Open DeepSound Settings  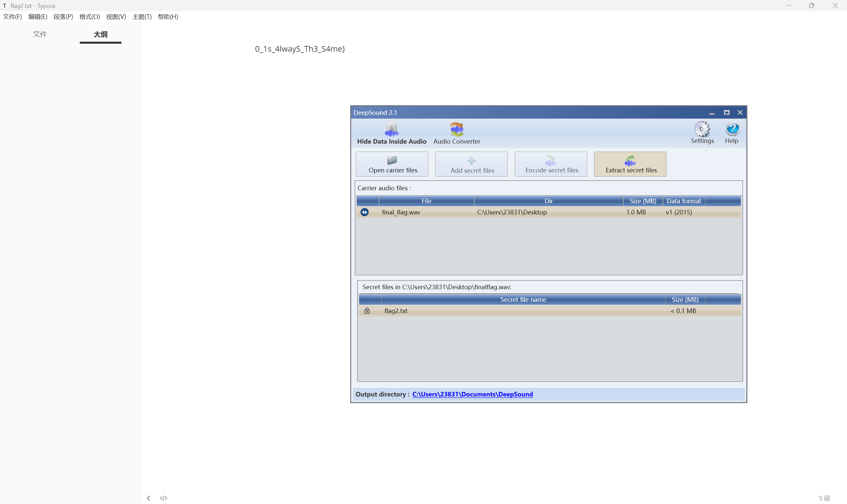tap(702, 133)
